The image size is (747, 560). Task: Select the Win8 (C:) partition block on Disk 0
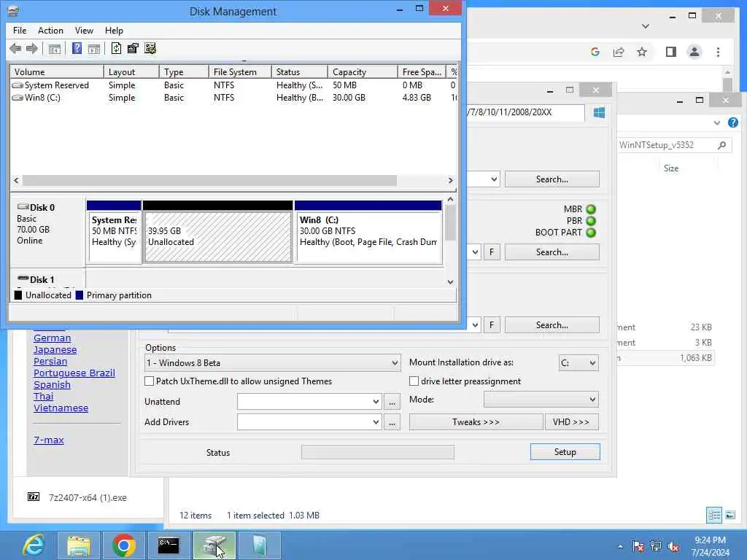[x=368, y=231]
